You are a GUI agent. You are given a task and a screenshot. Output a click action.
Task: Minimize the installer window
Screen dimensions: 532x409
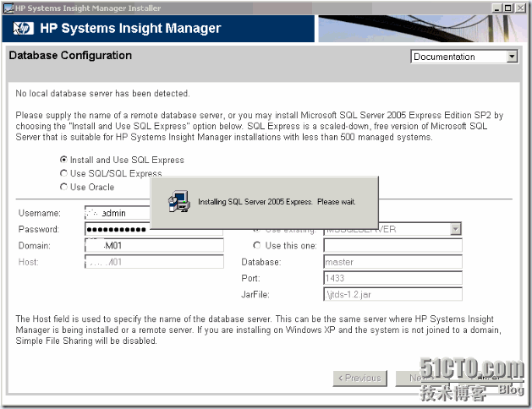[497, 8]
